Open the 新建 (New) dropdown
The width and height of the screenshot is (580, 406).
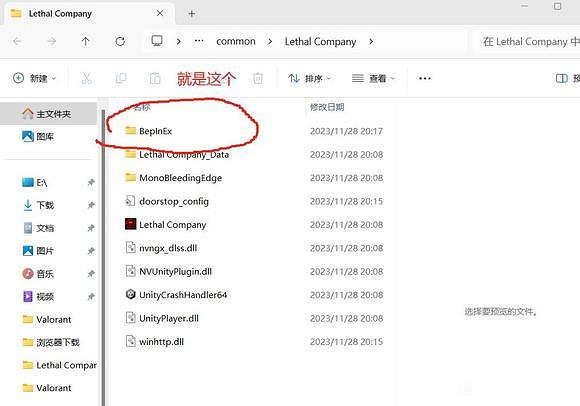tap(34, 78)
